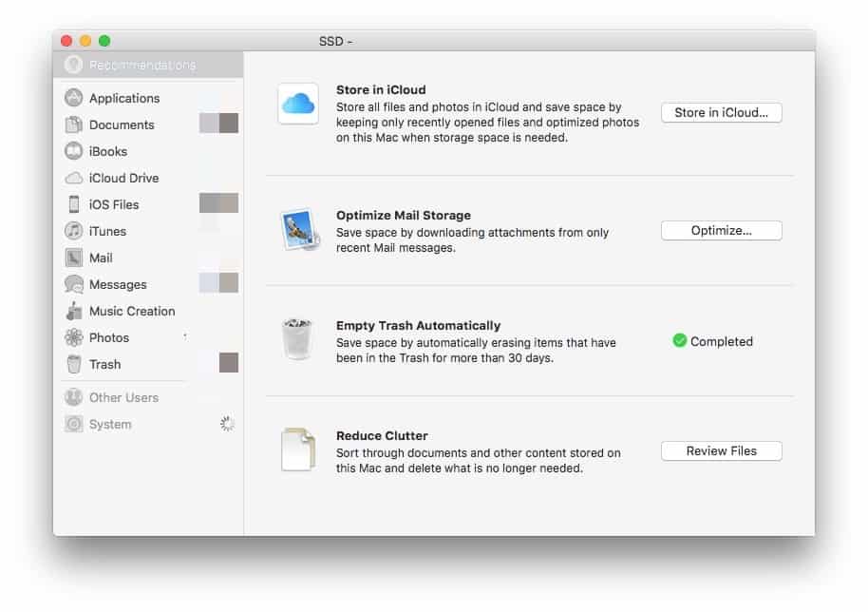Click the green full-screen window button
The height and width of the screenshot is (612, 868).
(104, 41)
